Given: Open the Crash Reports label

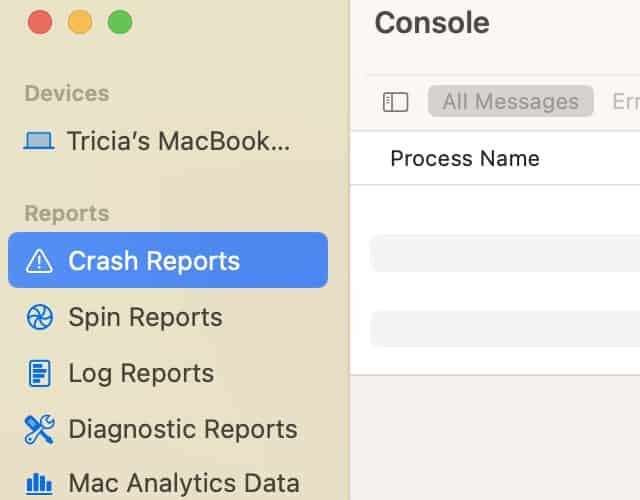Looking at the screenshot, I should pos(154,261).
